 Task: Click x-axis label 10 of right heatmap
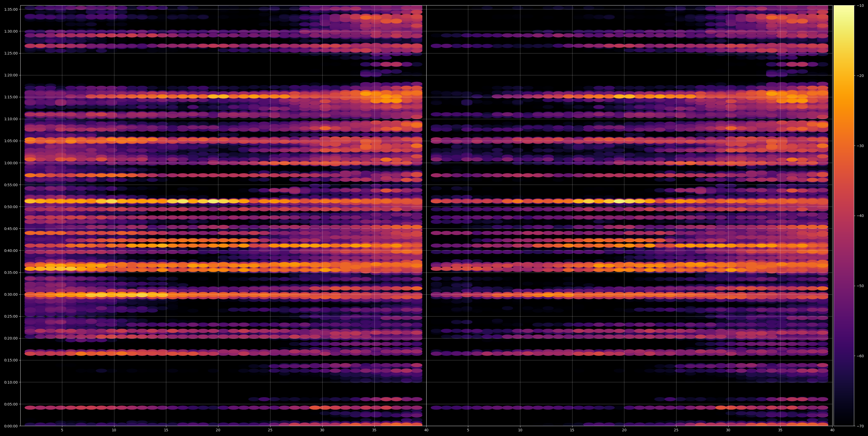point(520,430)
